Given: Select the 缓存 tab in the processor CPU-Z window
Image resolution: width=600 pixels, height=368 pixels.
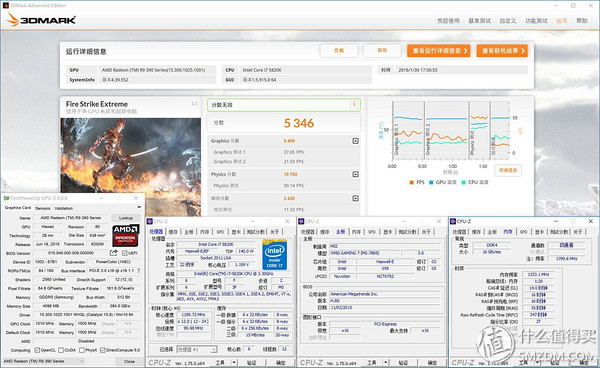Looking at the screenshot, I should click(173, 232).
